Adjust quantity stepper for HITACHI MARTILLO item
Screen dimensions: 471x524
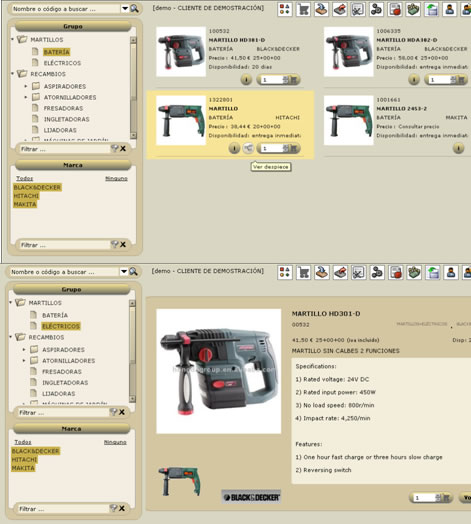coord(285,148)
